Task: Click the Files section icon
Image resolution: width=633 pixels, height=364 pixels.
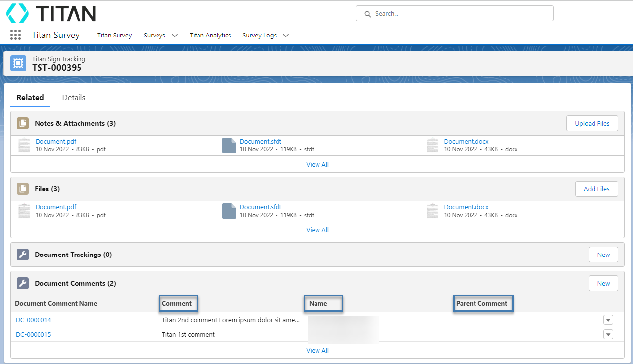Action: pos(23,189)
